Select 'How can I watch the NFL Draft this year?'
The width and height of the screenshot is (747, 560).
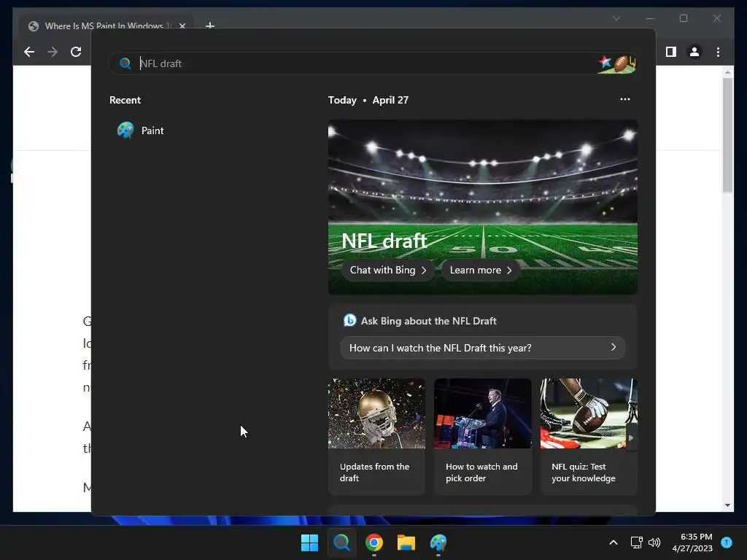pyautogui.click(x=483, y=348)
